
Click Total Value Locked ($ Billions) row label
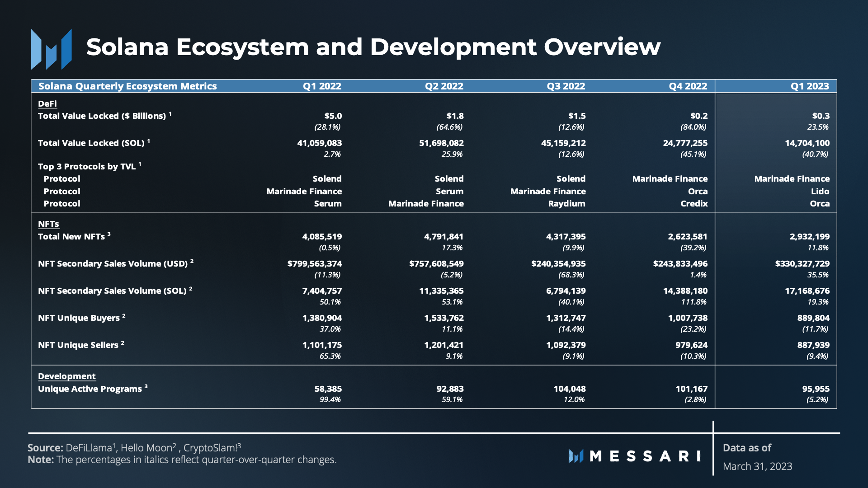(102, 116)
